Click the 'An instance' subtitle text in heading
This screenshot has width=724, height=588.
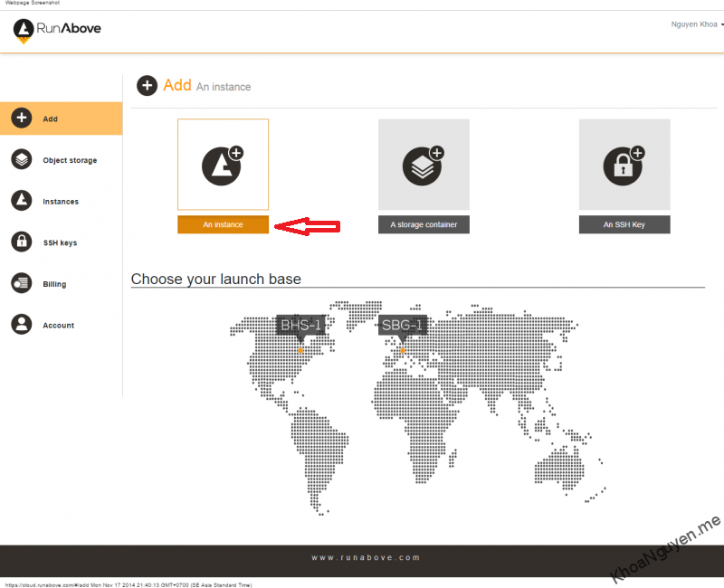[224, 87]
